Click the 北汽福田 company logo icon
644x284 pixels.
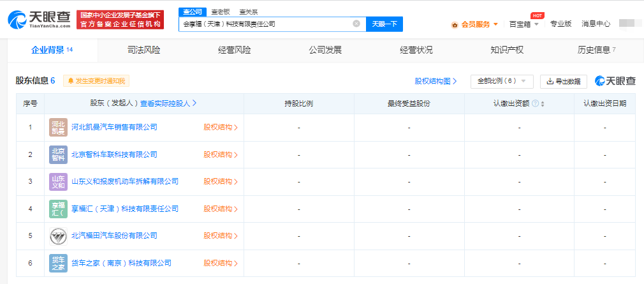click(x=58, y=236)
